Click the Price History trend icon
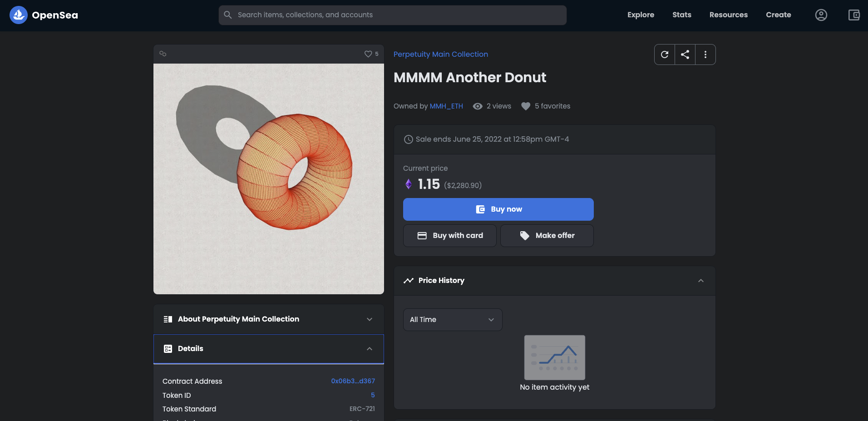 pos(409,281)
